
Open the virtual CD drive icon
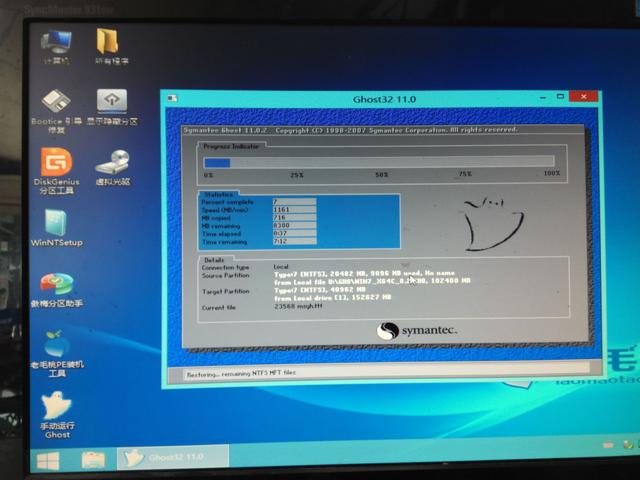click(x=113, y=168)
